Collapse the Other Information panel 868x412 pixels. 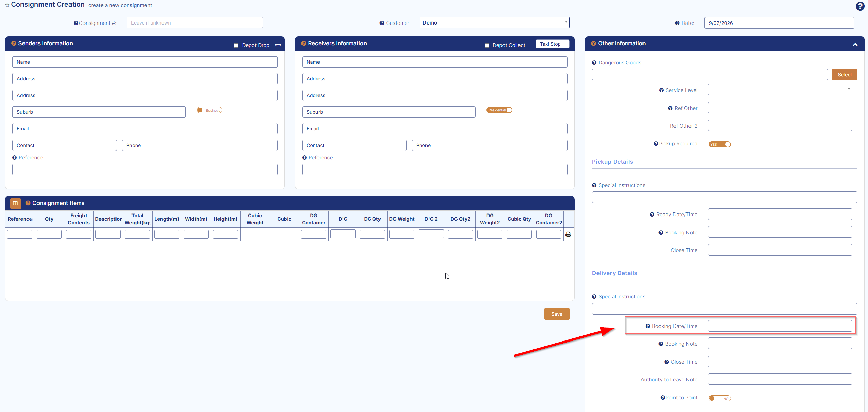[855, 44]
